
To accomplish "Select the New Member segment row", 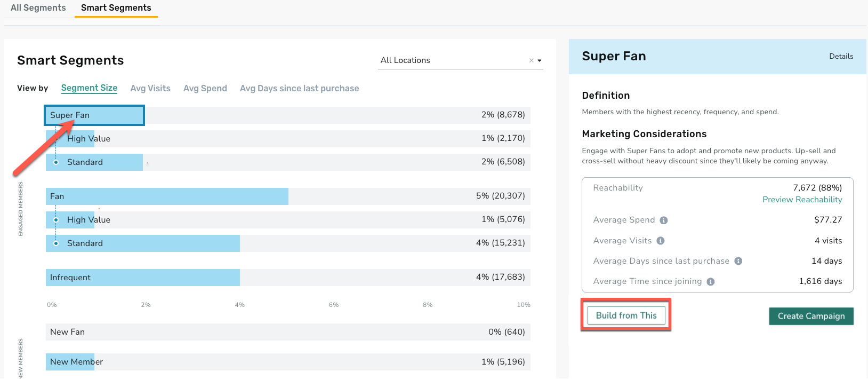I will click(x=288, y=362).
